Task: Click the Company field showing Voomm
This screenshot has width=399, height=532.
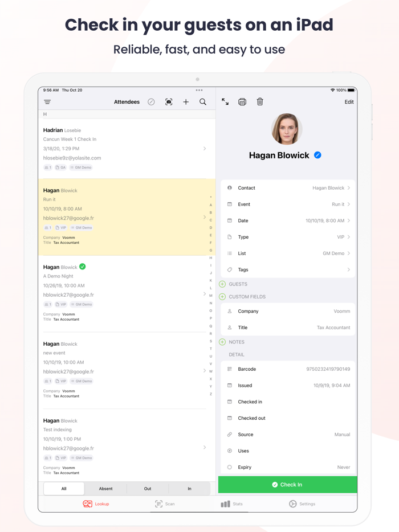Action: tap(288, 311)
